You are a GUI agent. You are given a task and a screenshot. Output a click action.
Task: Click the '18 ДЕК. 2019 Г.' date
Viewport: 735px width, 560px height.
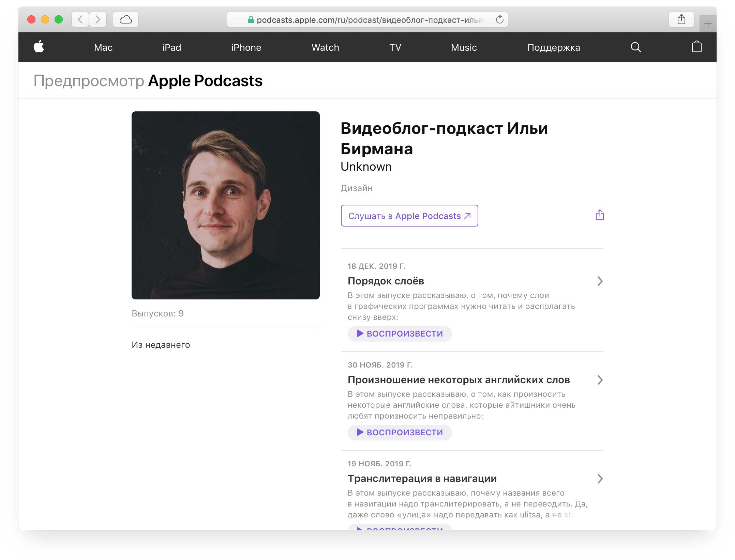point(376,266)
